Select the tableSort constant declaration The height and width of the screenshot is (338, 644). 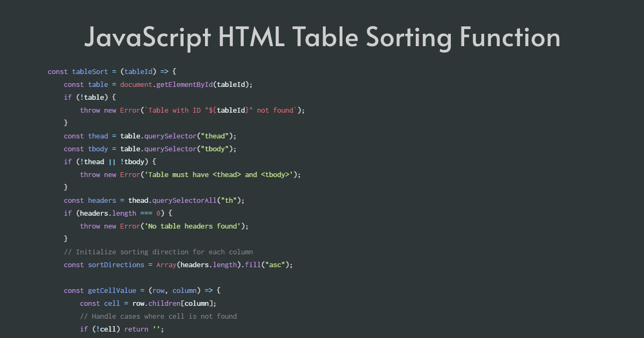[x=90, y=71]
